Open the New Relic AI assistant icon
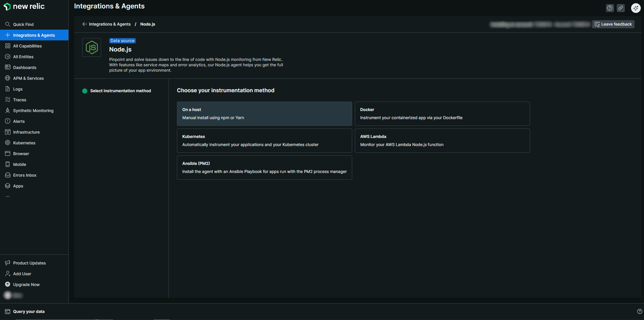The image size is (644, 320). 636,8
